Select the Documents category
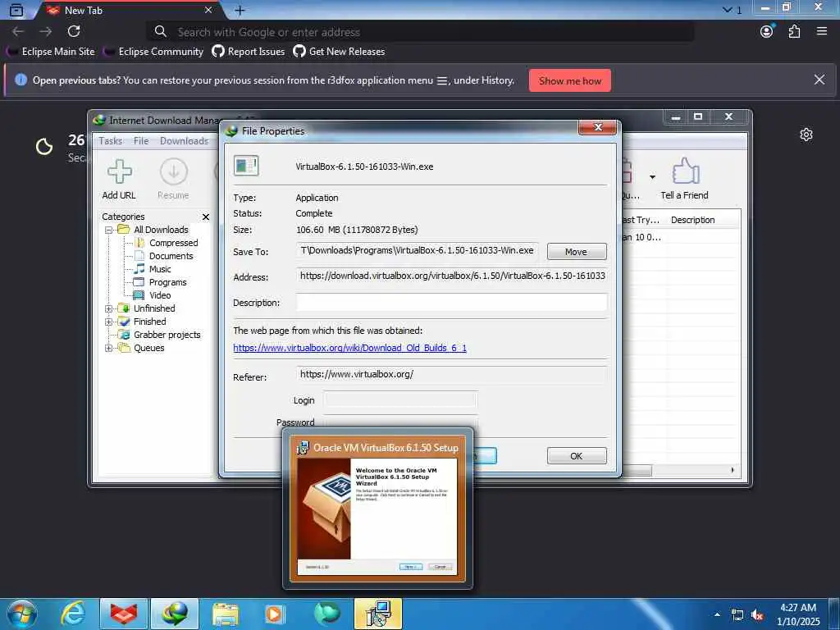 [x=171, y=256]
